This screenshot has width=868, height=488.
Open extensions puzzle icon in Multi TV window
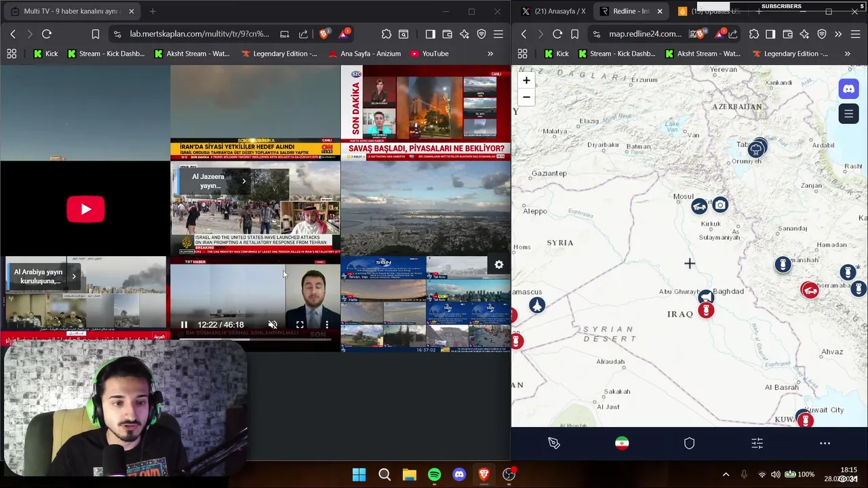click(x=387, y=34)
